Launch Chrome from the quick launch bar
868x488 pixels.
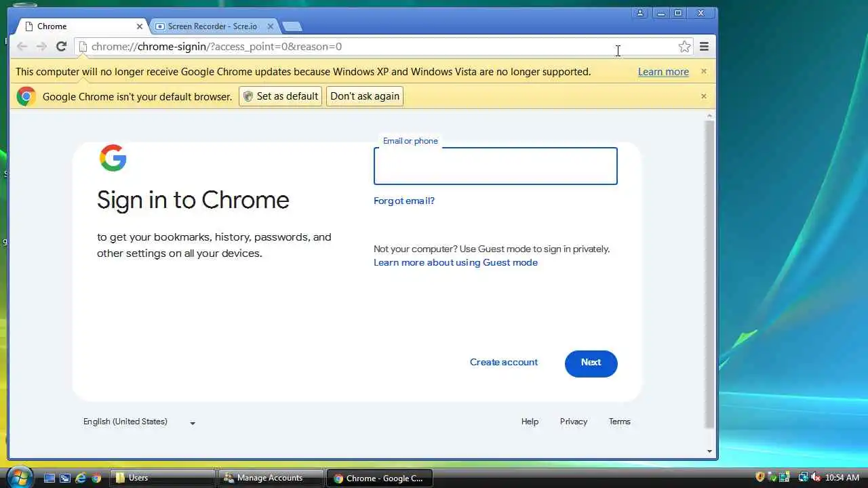pos(96,478)
